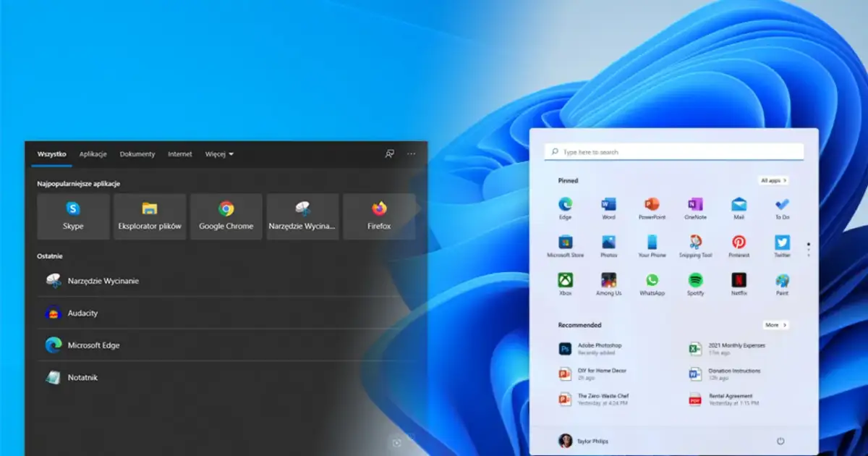Launch OneNote
868x456 pixels.
(695, 205)
